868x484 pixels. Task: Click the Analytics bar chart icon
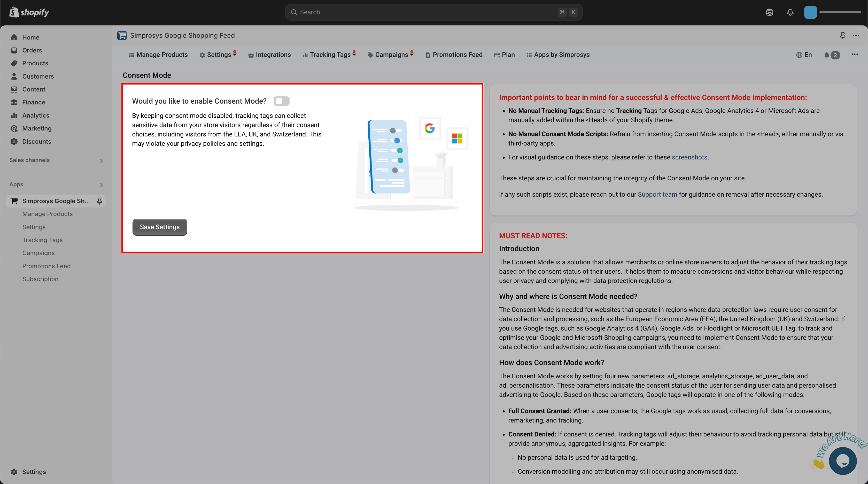(x=14, y=115)
